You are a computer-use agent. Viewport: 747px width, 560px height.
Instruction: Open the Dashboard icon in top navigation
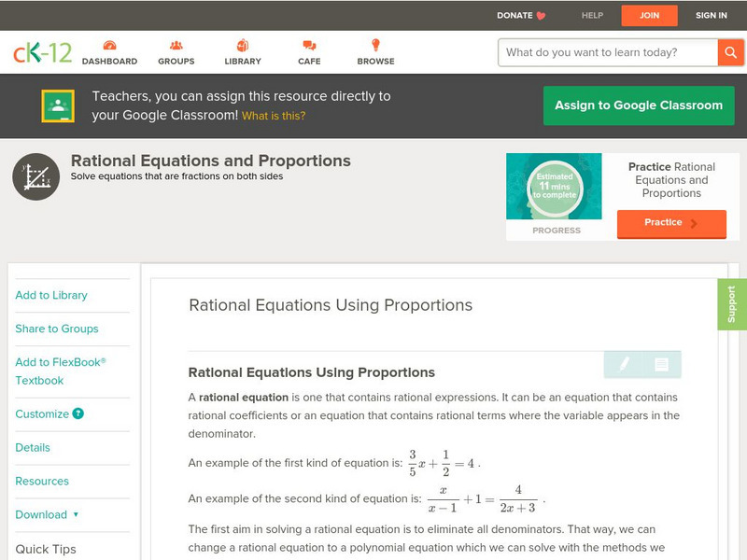(111, 45)
